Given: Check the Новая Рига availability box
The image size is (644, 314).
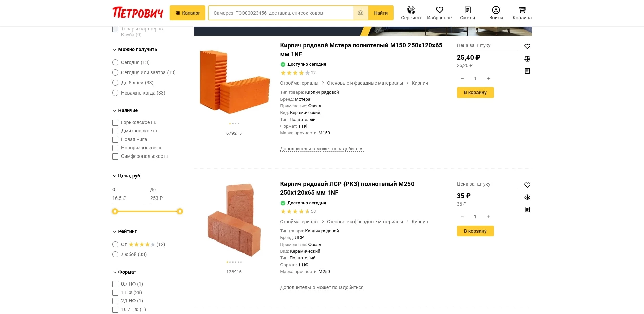Looking at the screenshot, I should (x=115, y=140).
